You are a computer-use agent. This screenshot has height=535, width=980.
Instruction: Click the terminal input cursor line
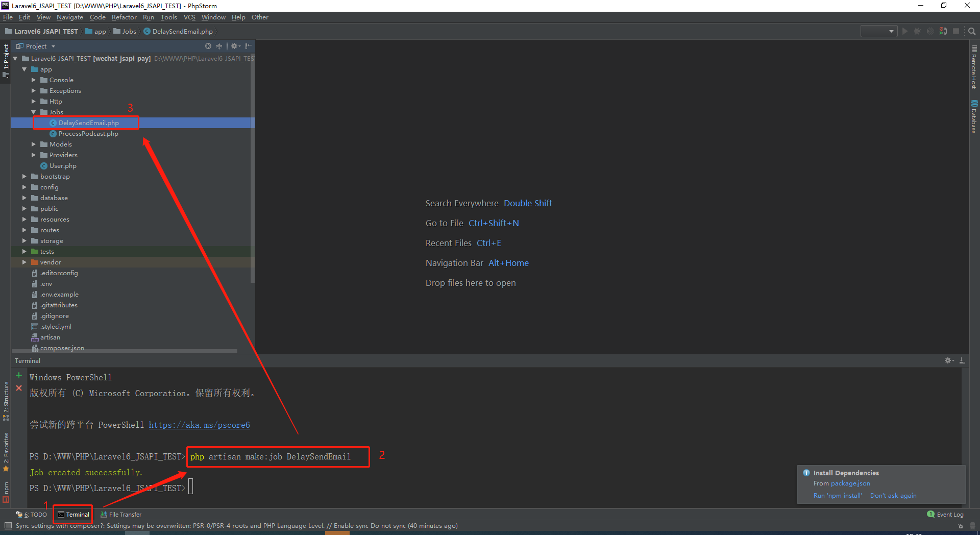(x=190, y=488)
